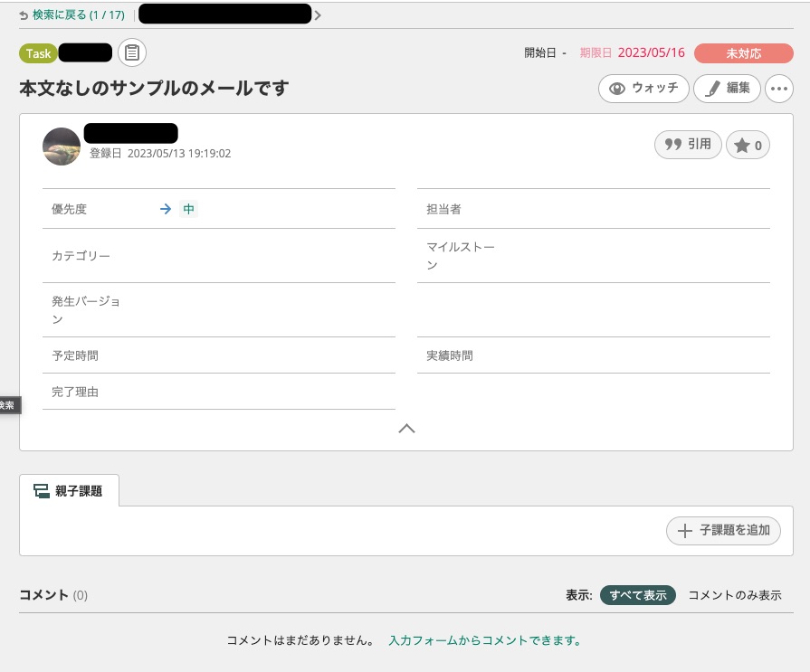Click the 入力フォームからコメントできます link
The width and height of the screenshot is (810, 672).
point(486,640)
